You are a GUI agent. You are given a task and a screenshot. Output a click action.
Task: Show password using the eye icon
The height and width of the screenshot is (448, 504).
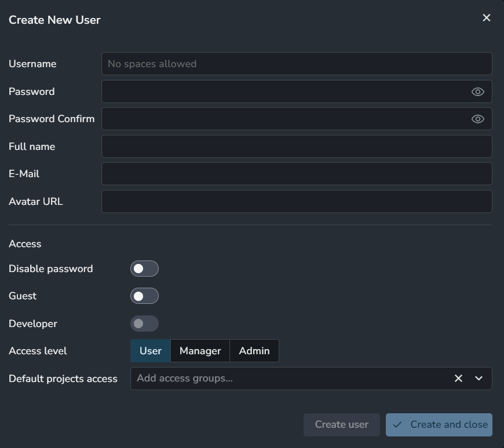pos(477,91)
